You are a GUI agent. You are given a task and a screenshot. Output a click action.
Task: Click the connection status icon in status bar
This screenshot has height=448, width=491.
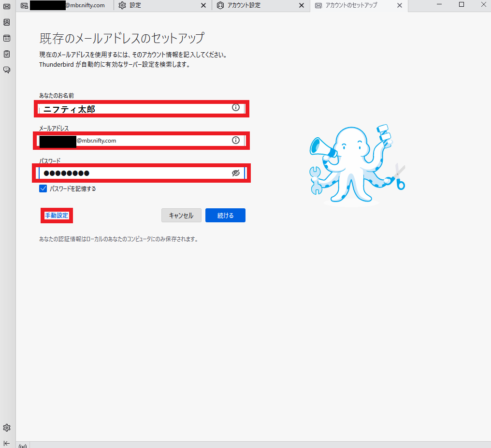[23, 446]
